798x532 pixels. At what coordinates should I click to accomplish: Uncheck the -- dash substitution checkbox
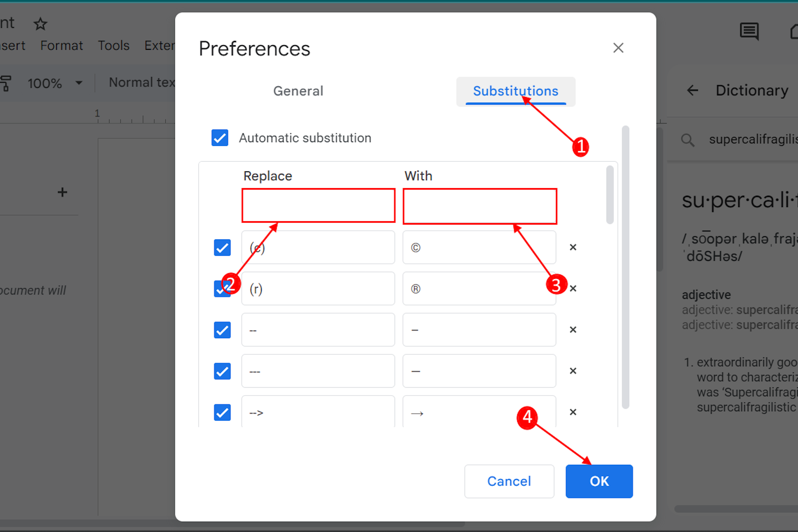pos(222,330)
